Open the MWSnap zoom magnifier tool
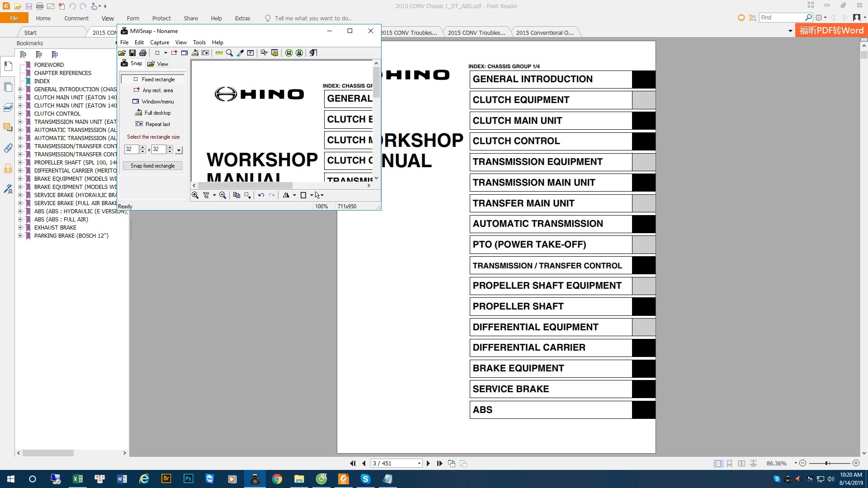Screen dimensions: 868x488 [x=230, y=53]
